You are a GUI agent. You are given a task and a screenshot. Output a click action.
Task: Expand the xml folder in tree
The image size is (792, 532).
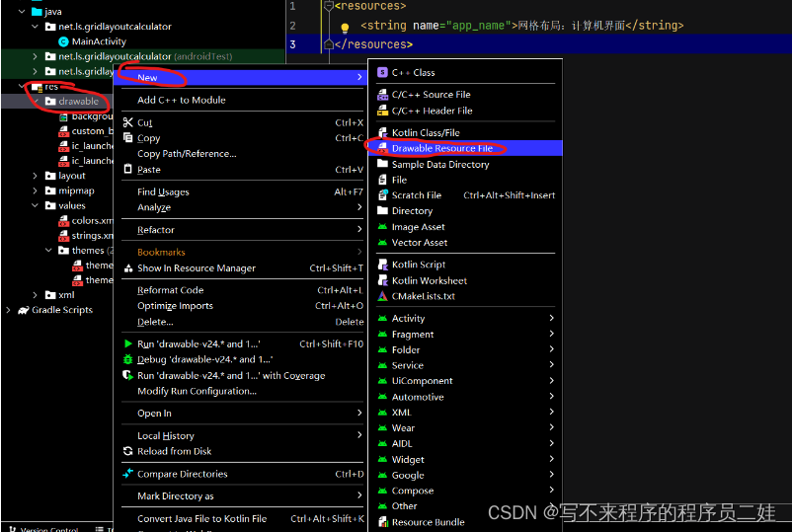point(35,295)
